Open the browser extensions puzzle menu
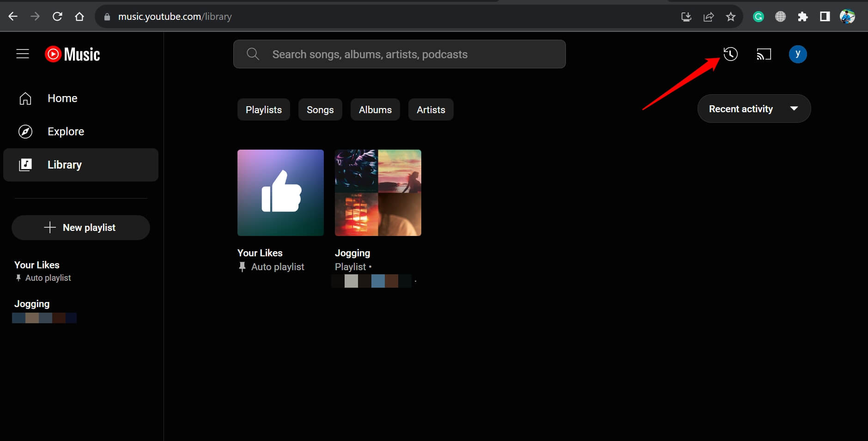868x441 pixels. tap(803, 16)
